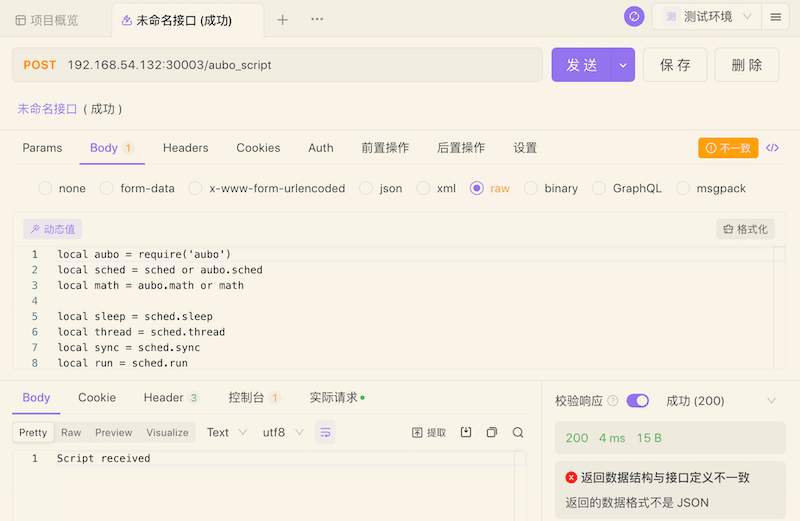Screen dimensions: 800x521
Task: Toggle word wrap in response body
Action: pos(325,433)
